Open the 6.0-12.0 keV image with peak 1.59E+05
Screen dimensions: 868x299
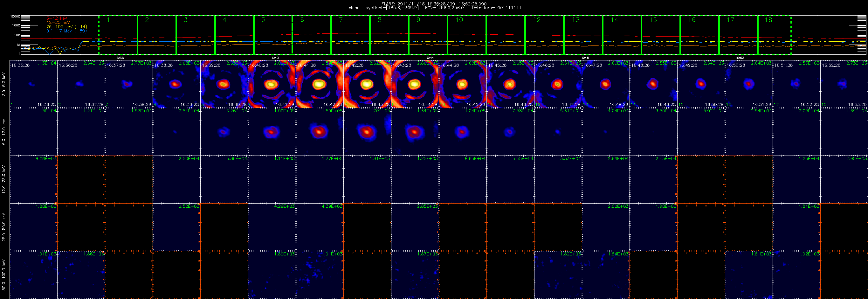pos(320,132)
